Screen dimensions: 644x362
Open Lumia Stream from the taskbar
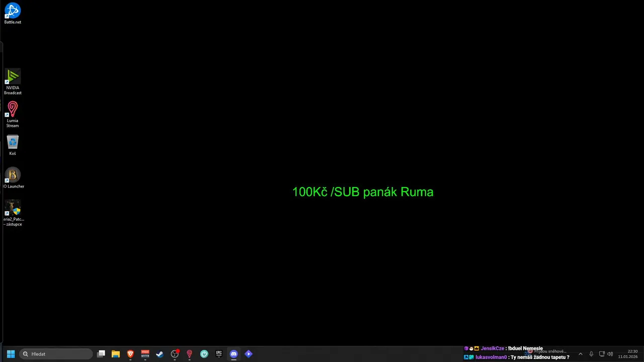(189, 354)
